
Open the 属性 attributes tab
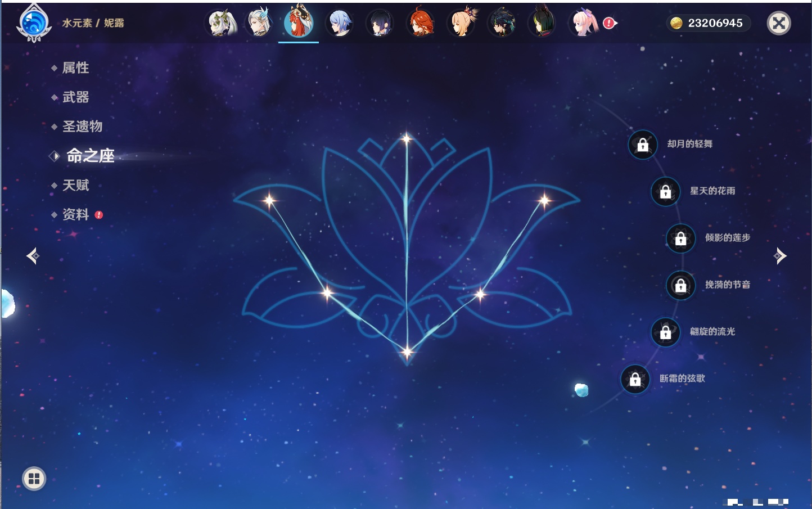tap(75, 68)
